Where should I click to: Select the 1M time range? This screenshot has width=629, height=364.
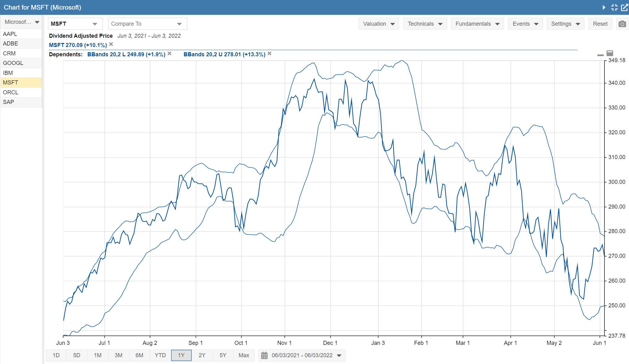98,355
